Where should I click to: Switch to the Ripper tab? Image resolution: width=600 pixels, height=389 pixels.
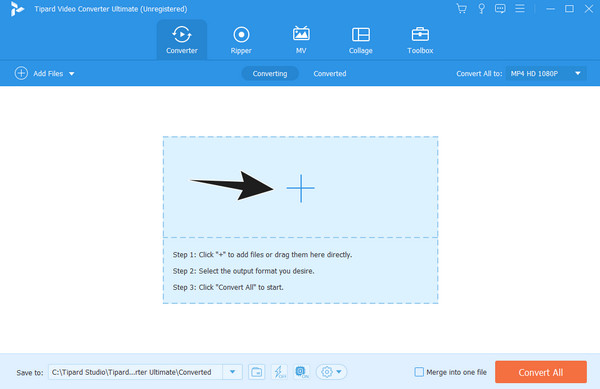click(x=241, y=40)
